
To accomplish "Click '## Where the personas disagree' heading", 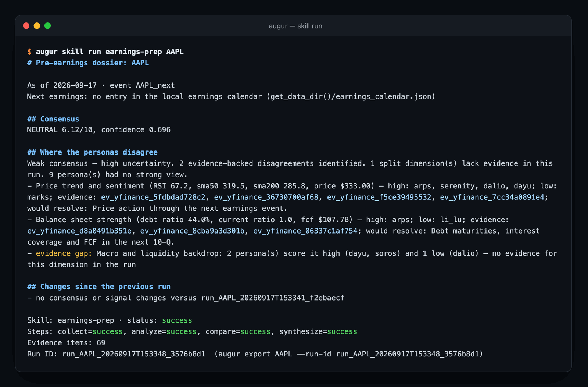I will (92, 152).
